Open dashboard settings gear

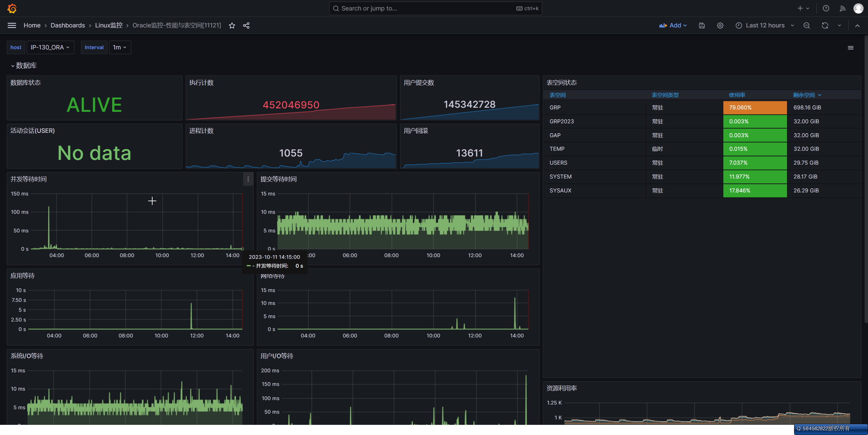(x=720, y=25)
